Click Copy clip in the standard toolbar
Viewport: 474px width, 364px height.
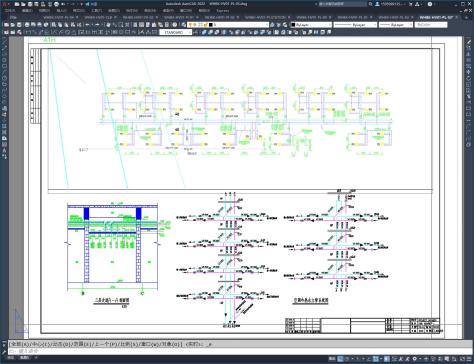pyautogui.click(x=60, y=25)
